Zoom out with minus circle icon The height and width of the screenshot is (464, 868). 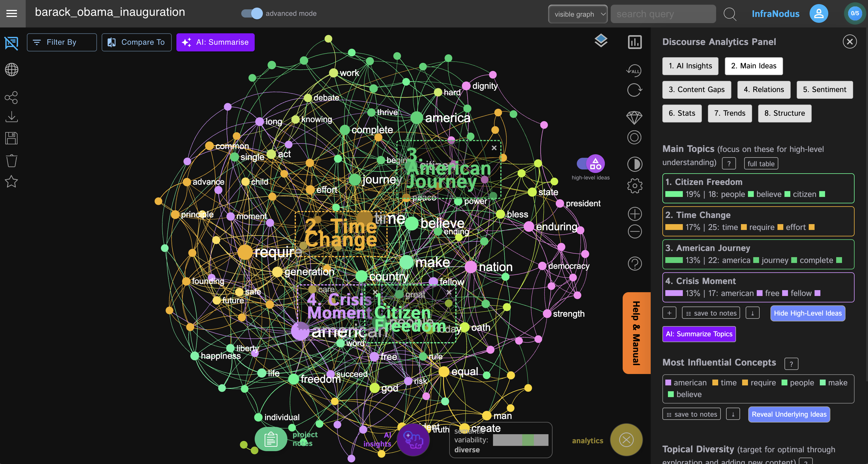pos(635,231)
